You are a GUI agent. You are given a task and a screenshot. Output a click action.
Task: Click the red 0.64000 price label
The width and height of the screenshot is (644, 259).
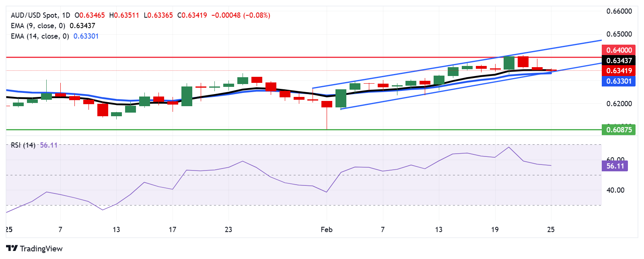tap(619, 50)
